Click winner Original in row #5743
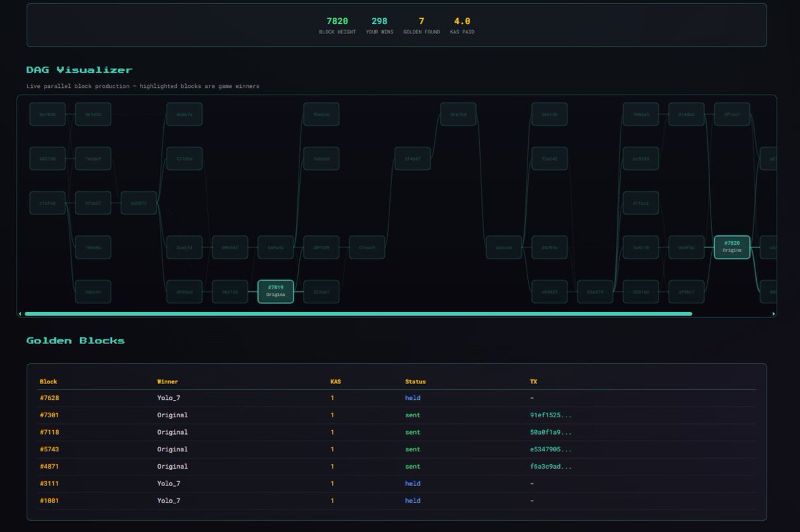 click(173, 449)
